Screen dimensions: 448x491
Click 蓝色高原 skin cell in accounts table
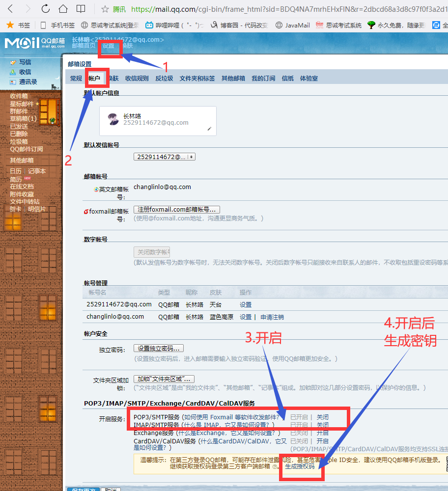(x=222, y=317)
